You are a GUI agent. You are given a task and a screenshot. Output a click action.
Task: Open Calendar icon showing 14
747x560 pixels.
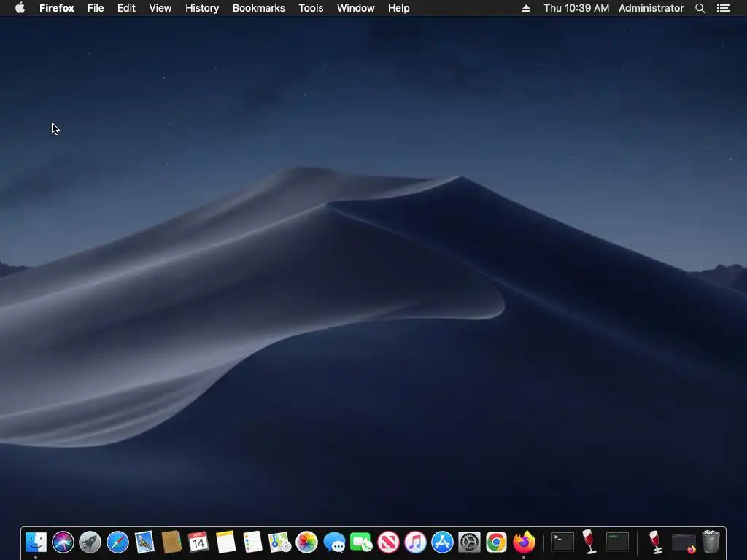tap(198, 542)
